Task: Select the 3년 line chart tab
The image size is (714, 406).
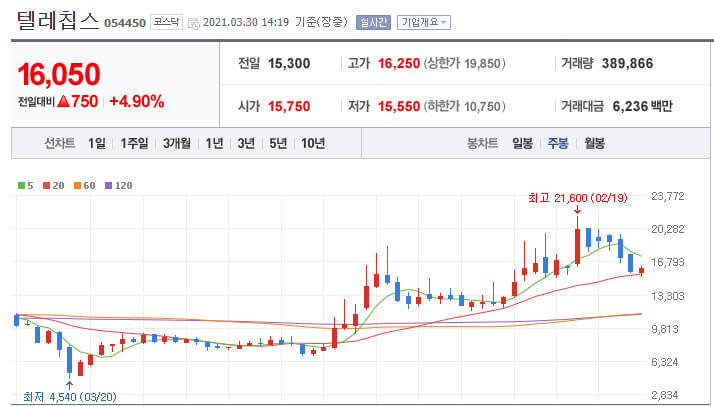Action: (246, 144)
